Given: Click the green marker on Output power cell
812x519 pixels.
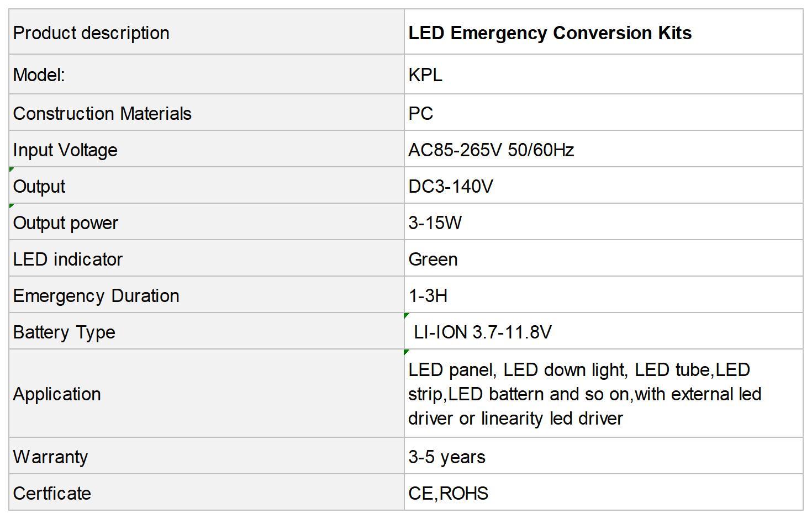Looking at the screenshot, I should pyautogui.click(x=12, y=206).
